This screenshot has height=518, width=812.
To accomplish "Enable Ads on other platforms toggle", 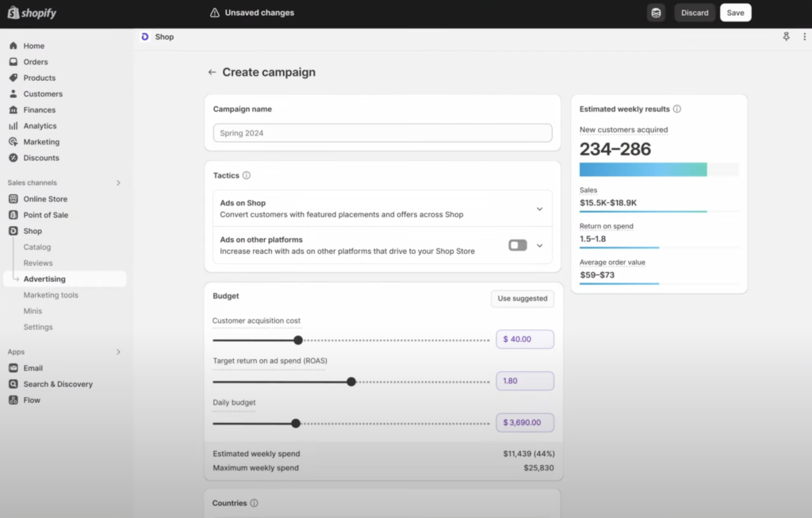I will coord(518,245).
